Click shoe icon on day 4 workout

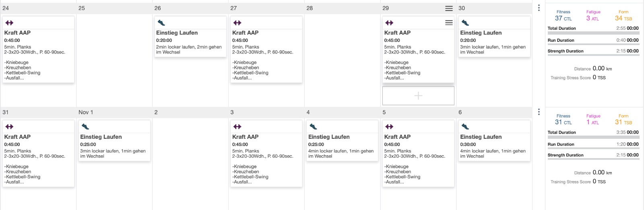coord(314,127)
